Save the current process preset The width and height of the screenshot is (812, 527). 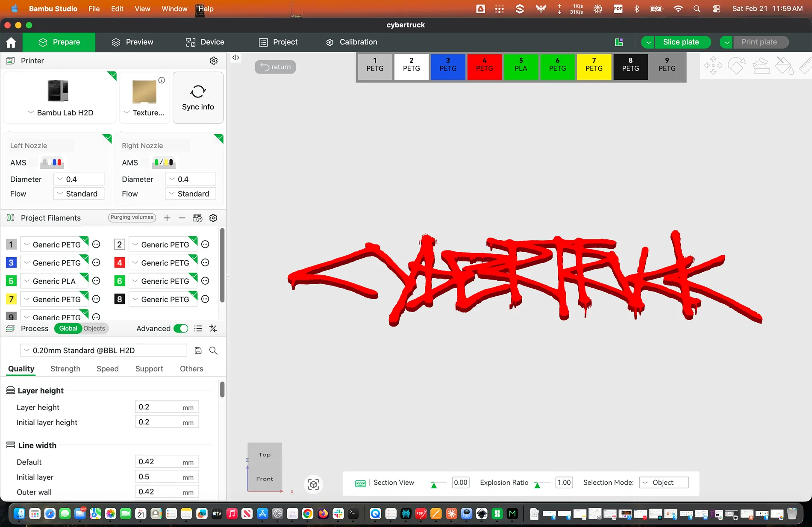pos(198,350)
